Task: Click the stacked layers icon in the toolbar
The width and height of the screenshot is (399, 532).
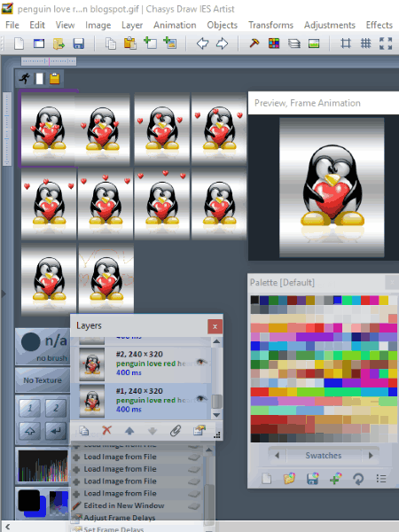Action: pyautogui.click(x=293, y=43)
